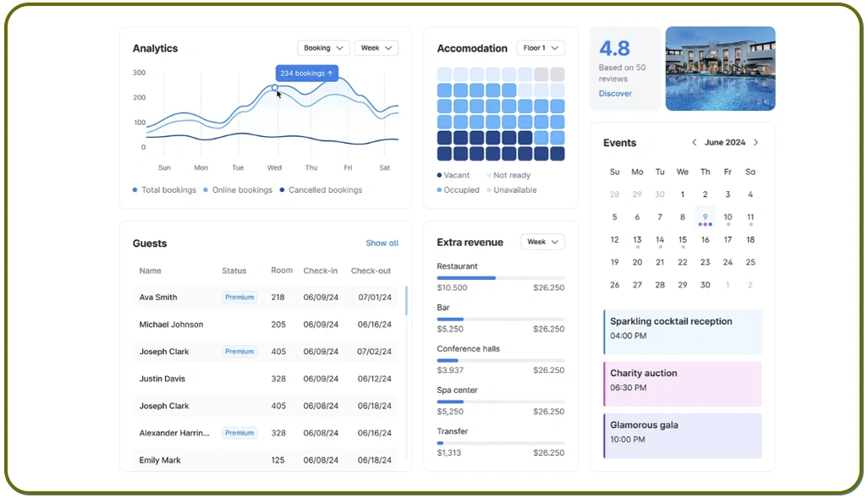This screenshot has width=868, height=498.
Task: Select June 9 in the calendar
Action: click(x=705, y=217)
